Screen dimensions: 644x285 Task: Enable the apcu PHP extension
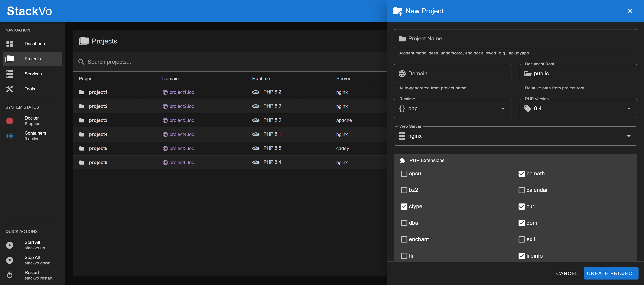(x=404, y=174)
